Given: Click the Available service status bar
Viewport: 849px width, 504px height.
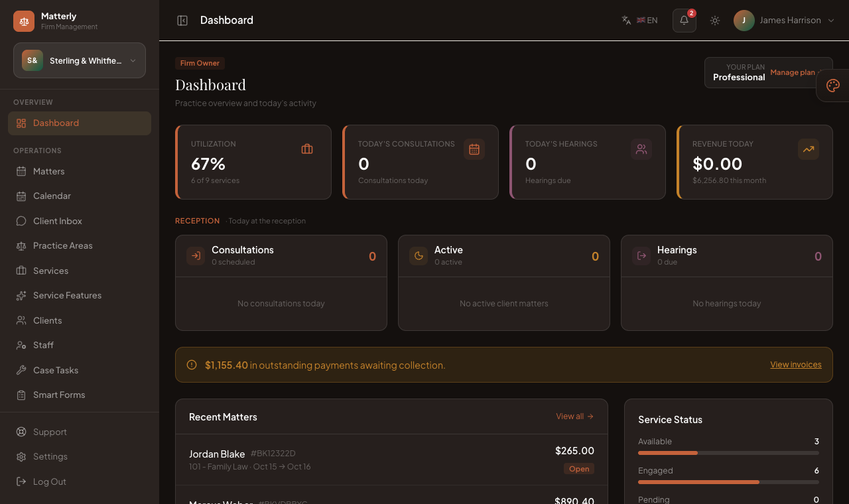Looking at the screenshot, I should pyautogui.click(x=728, y=453).
